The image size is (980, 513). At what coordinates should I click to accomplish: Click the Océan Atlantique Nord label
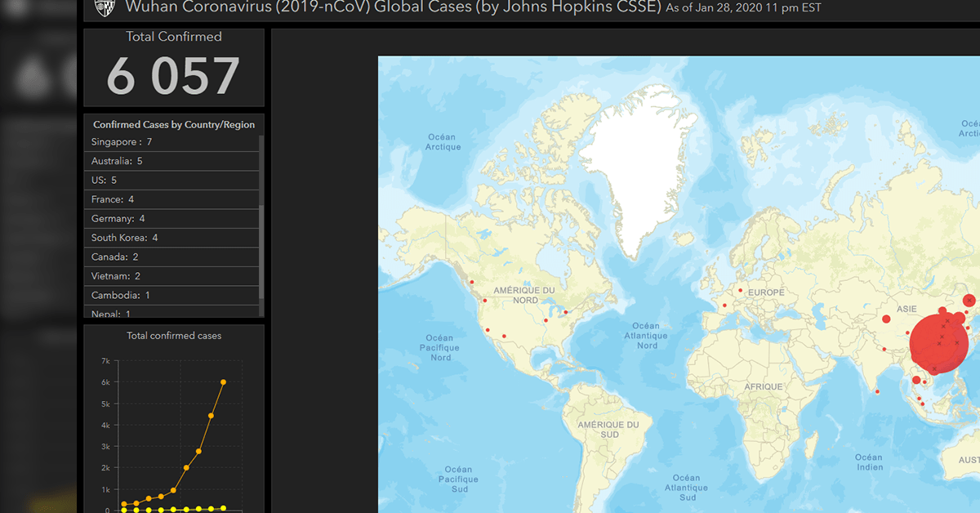click(646, 336)
